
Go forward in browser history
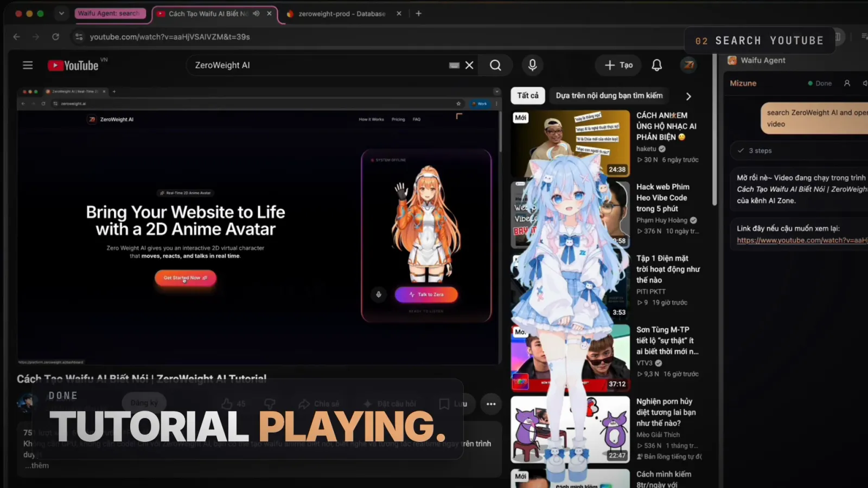coord(36,37)
